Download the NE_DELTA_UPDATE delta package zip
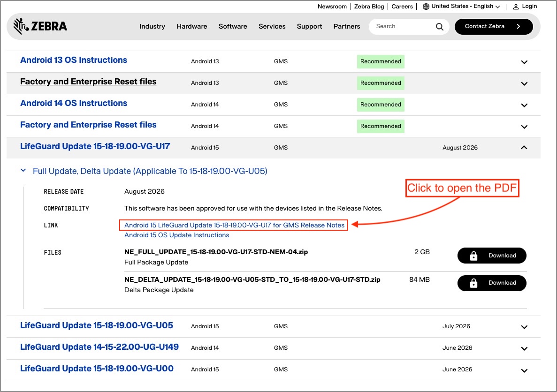The height and width of the screenshot is (392, 557). [492, 283]
